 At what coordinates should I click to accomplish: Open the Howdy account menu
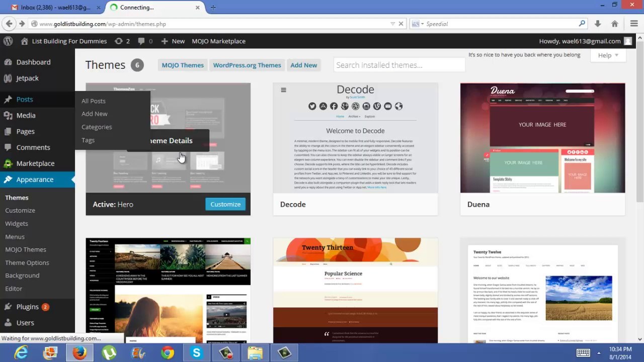tap(585, 41)
